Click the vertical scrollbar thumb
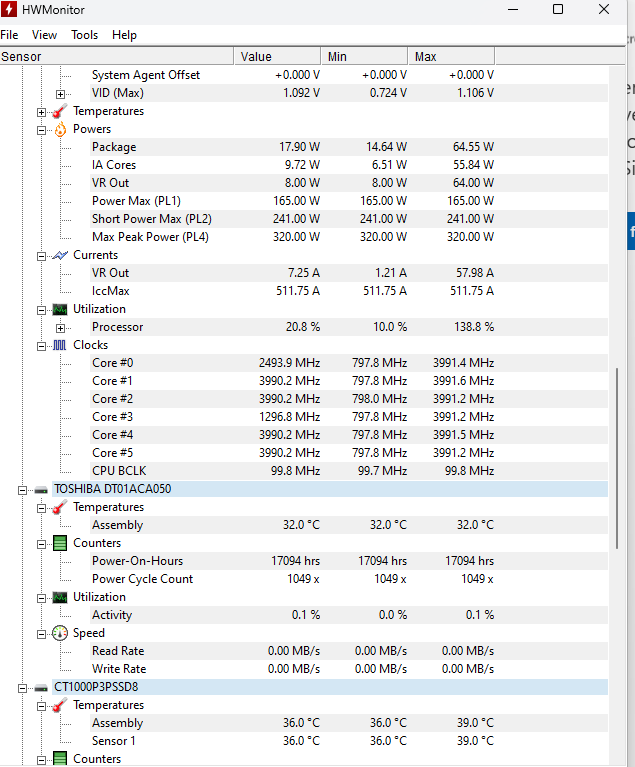The image size is (635, 767). coord(617,458)
